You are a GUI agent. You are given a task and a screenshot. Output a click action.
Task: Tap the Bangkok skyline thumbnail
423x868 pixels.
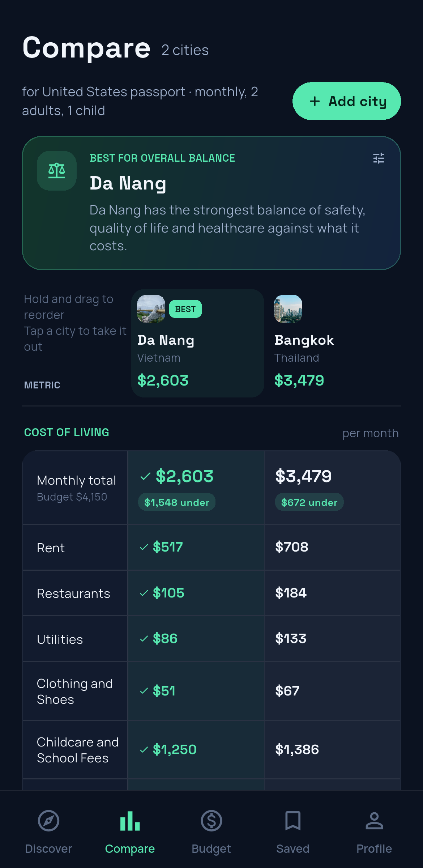[x=288, y=309]
